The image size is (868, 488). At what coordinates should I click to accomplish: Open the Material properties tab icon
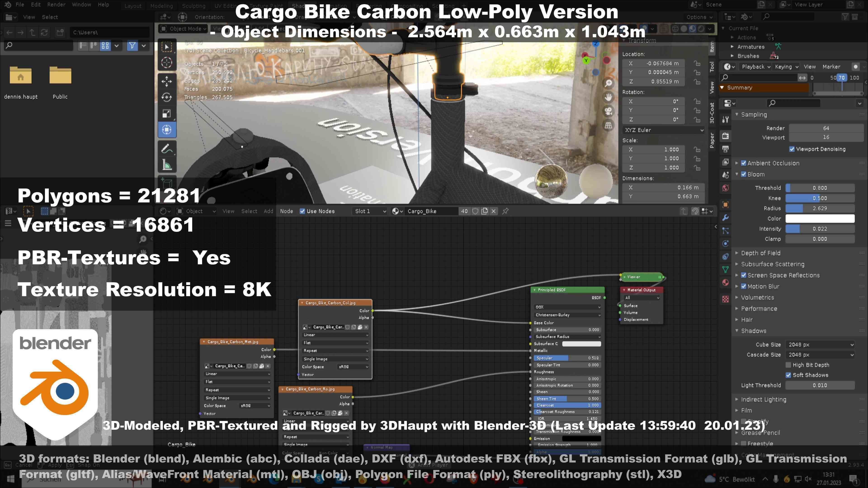tap(725, 282)
